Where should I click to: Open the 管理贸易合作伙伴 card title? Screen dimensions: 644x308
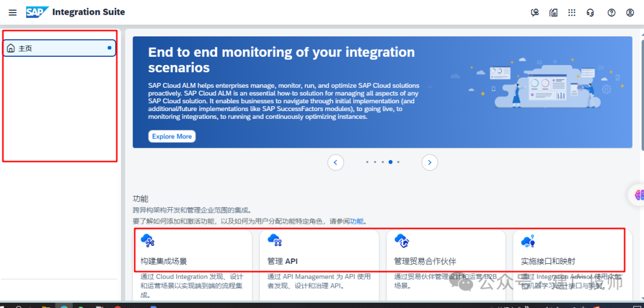pos(425,261)
